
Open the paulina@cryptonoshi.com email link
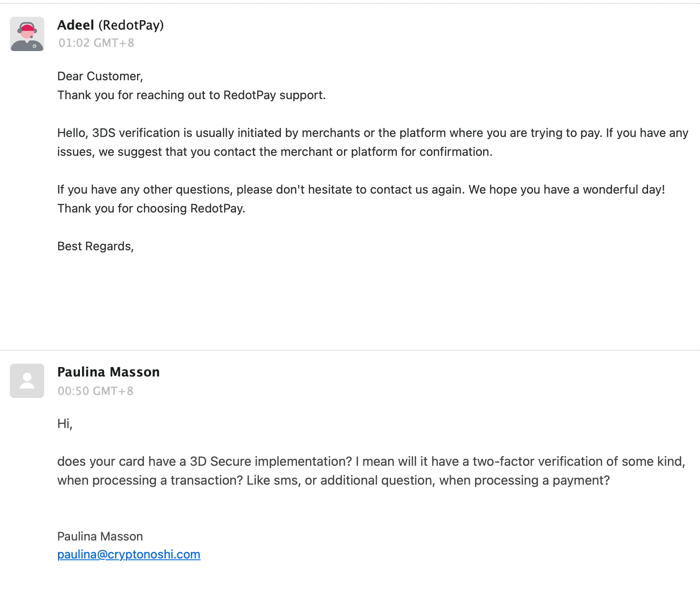[x=129, y=554]
